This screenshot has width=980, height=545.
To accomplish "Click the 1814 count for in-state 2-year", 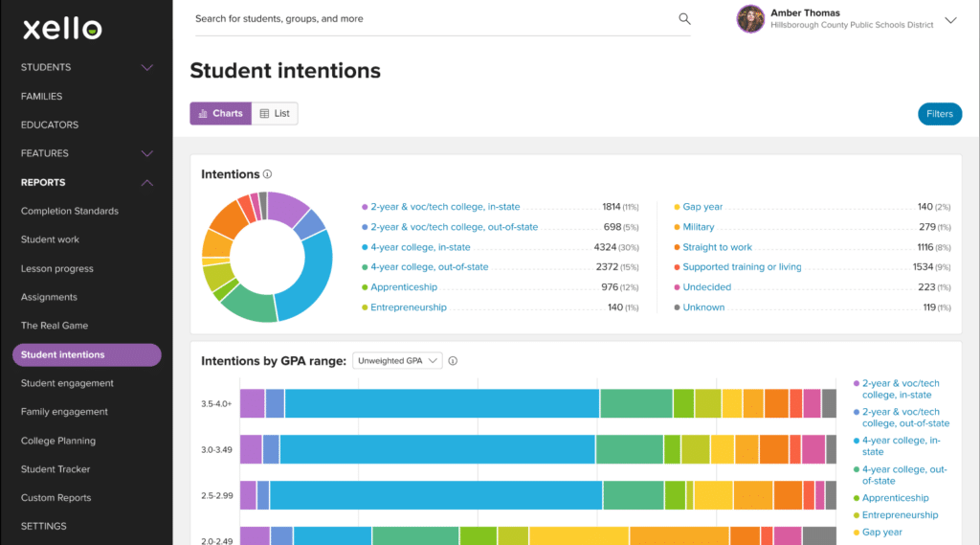I will point(612,207).
